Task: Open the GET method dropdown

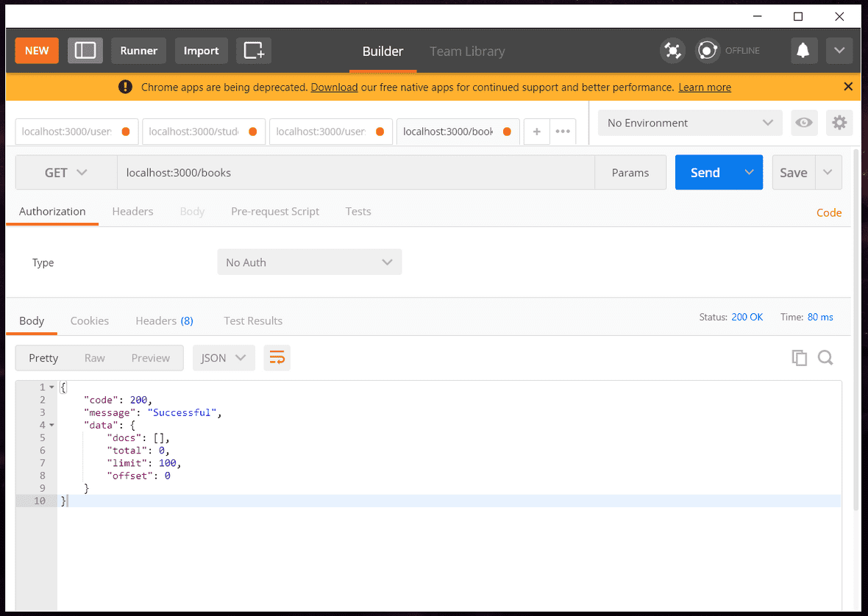Action: pyautogui.click(x=66, y=173)
